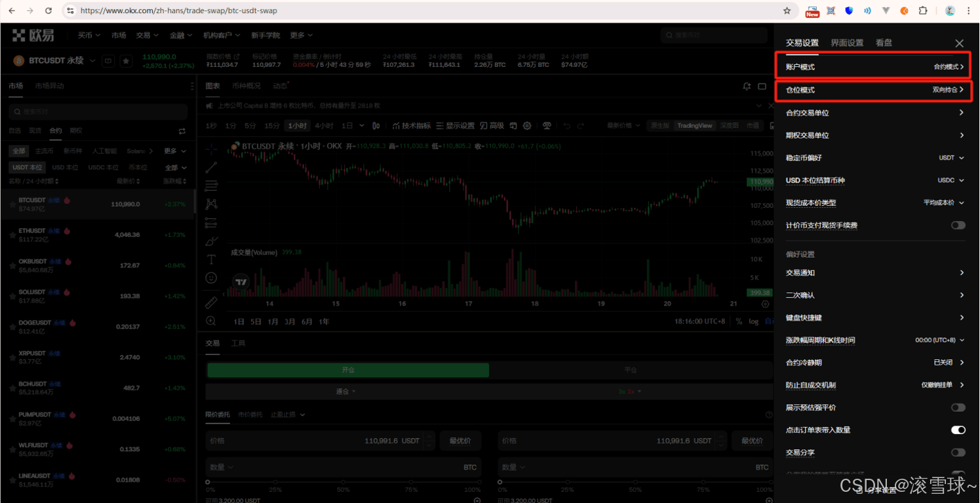
Task: Open the 买币 navigation menu
Action: pyautogui.click(x=88, y=35)
